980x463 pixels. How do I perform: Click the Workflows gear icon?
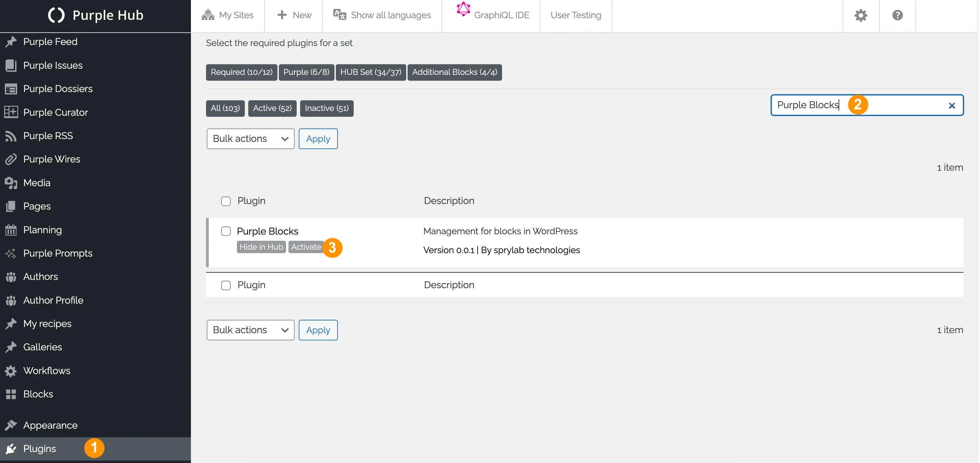coord(11,371)
